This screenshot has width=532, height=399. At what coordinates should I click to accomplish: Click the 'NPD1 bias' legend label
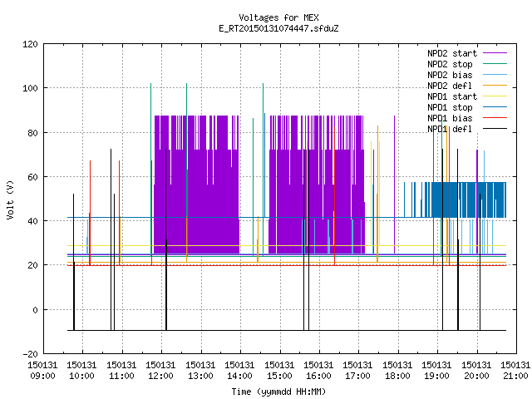coord(450,118)
